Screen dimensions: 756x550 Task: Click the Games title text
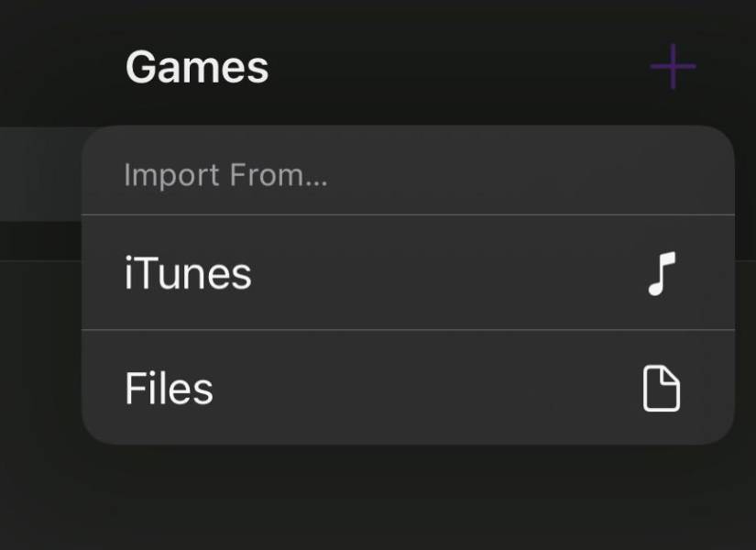coord(197,67)
